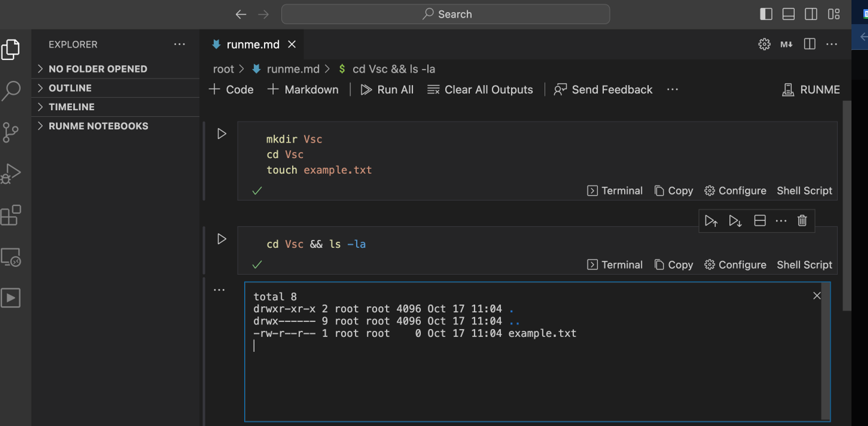
Task: Open the Source Control view
Action: (12, 131)
